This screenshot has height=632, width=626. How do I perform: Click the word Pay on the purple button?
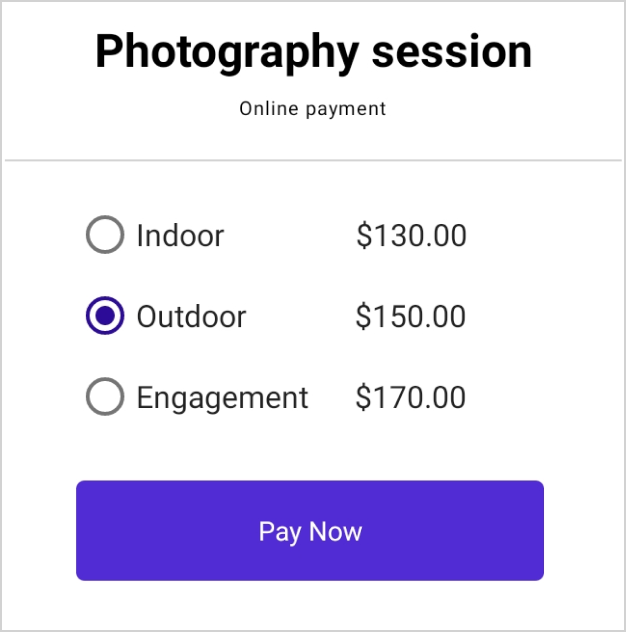tap(279, 531)
